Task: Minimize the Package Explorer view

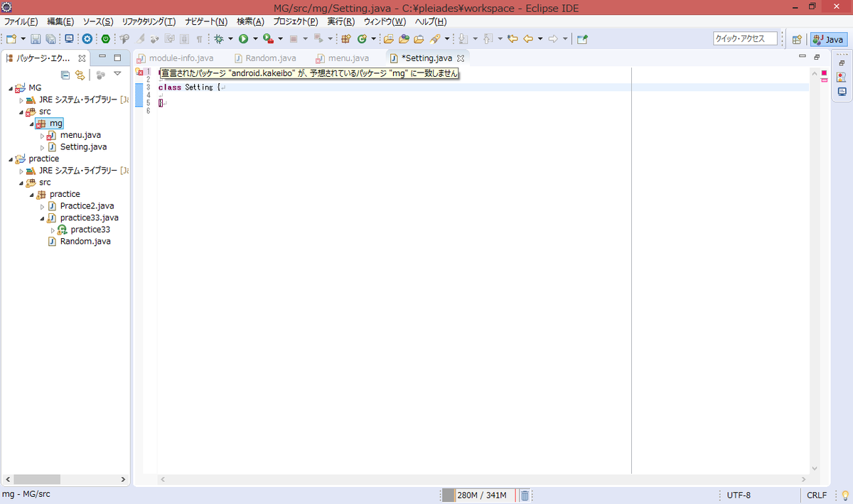Action: 103,57
